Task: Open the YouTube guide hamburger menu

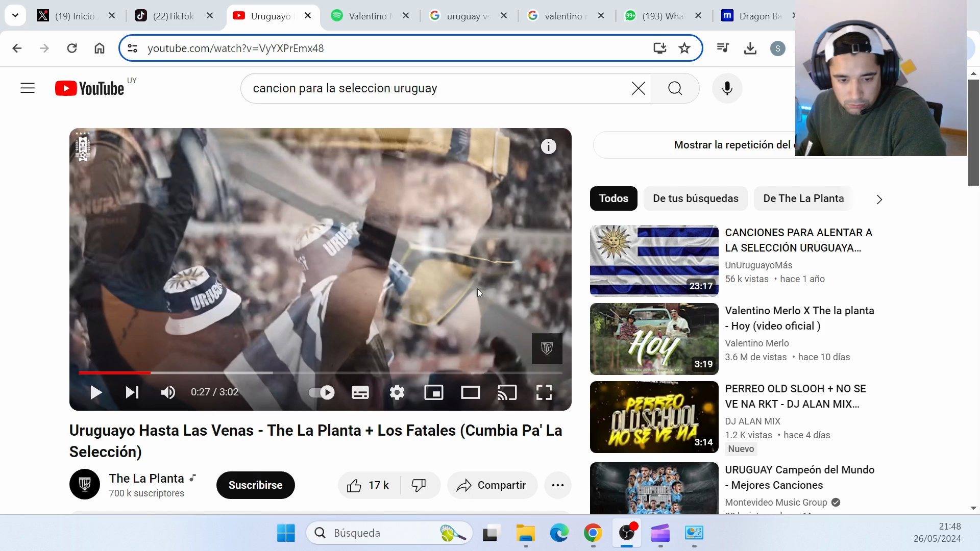Action: pos(28,88)
